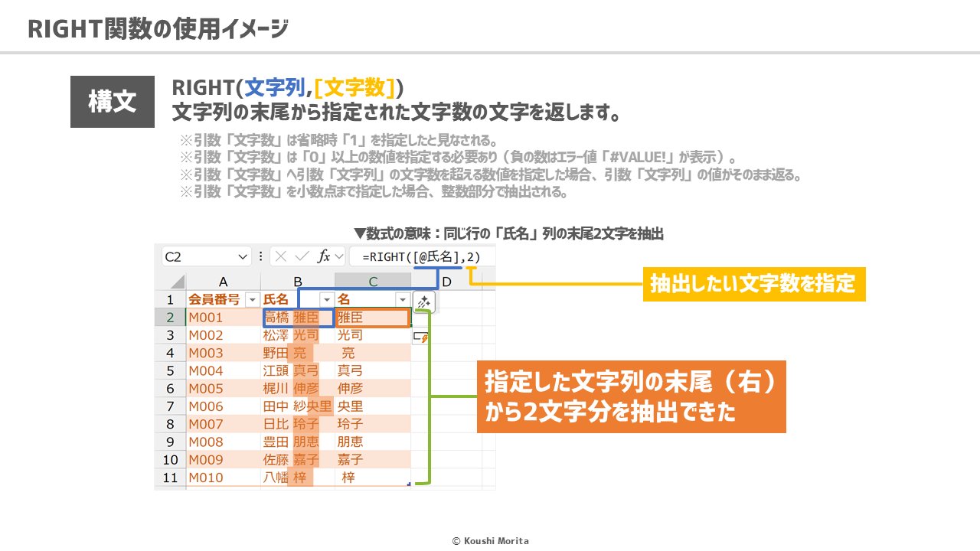Select row 1 header

pos(171,299)
